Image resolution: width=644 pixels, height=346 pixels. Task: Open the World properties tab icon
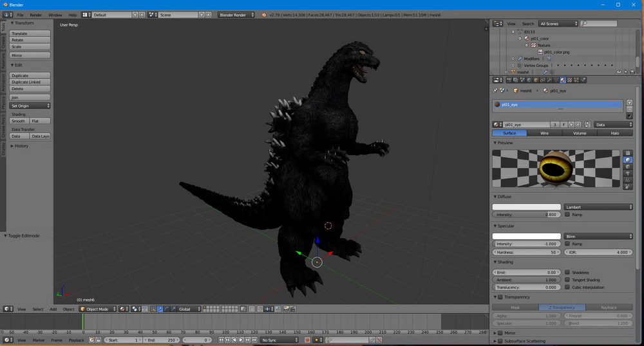tap(529, 80)
